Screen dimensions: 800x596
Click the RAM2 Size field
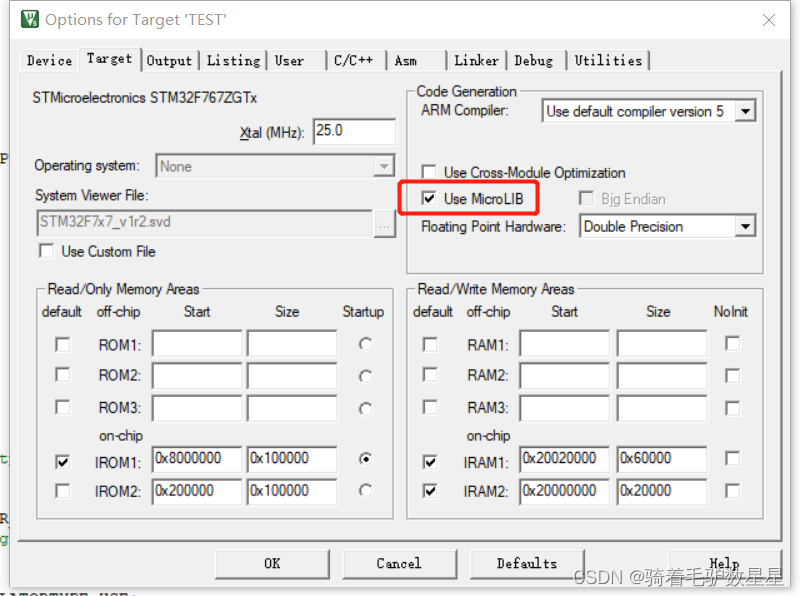click(662, 376)
